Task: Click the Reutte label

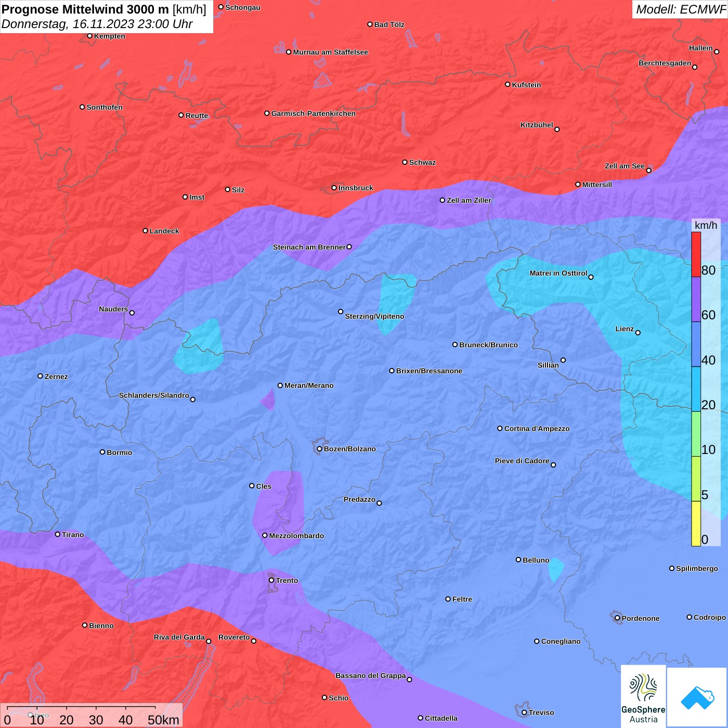Action: [197, 115]
